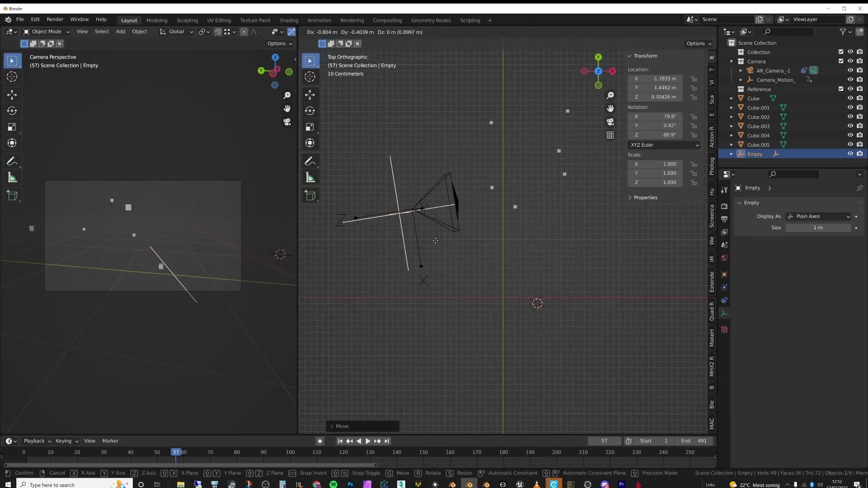Select the Scale tool in camera viewport
The height and width of the screenshot is (488, 868).
[12, 127]
